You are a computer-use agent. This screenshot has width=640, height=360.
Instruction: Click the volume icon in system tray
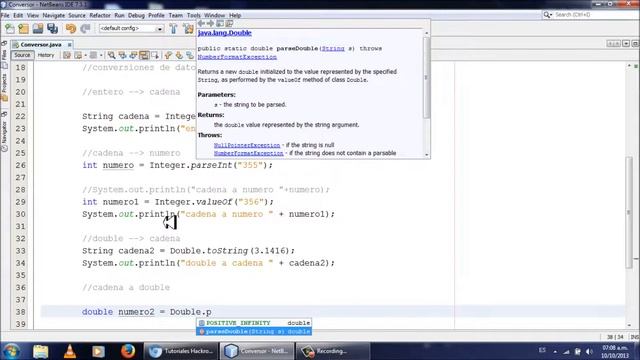[589, 351]
